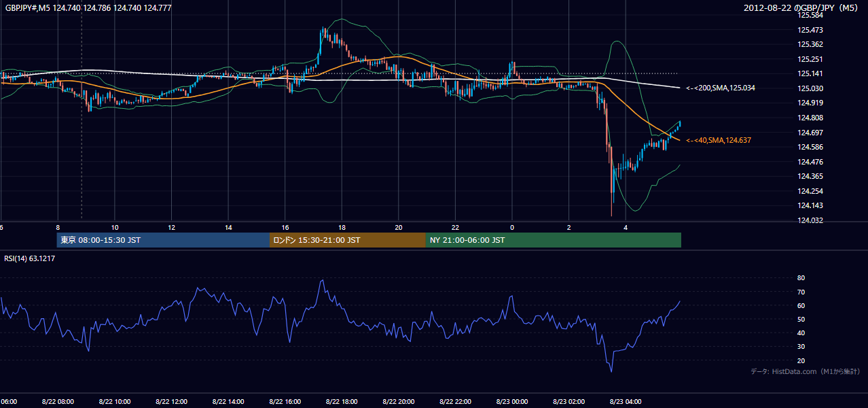
Task: Click the 8/22 22:00 bottom time label
Action: pyautogui.click(x=455, y=402)
